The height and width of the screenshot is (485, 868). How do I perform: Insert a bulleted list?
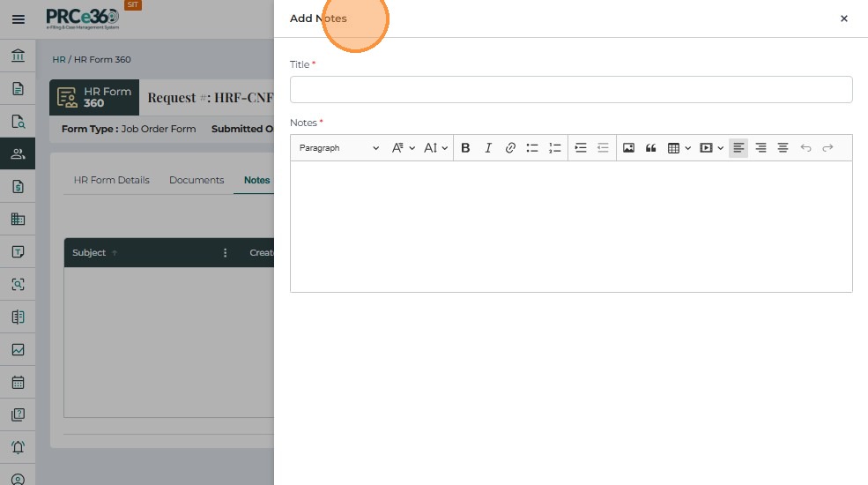532,148
